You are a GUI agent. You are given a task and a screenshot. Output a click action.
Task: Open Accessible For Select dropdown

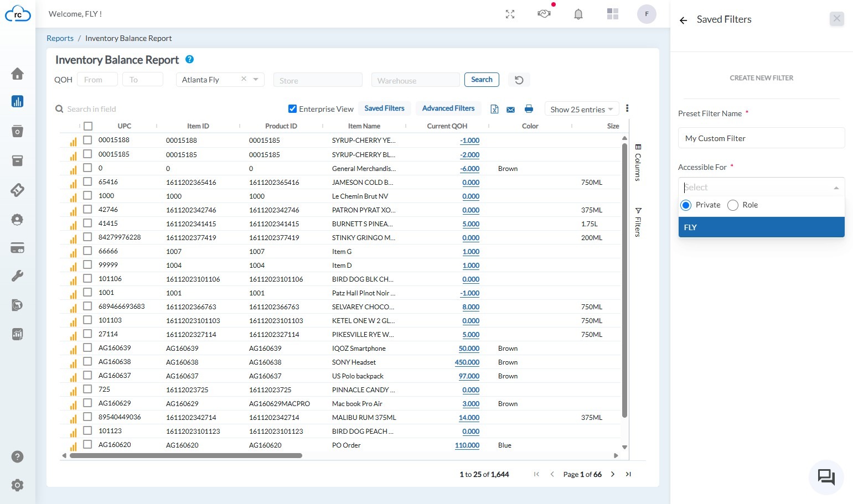pyautogui.click(x=761, y=187)
